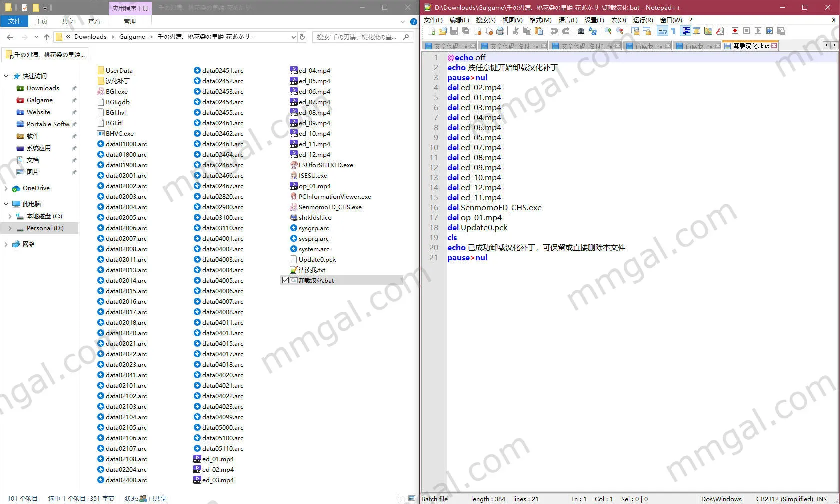The image size is (840, 504).
Task: Click the Refresh button beside address bar
Action: pos(302,37)
